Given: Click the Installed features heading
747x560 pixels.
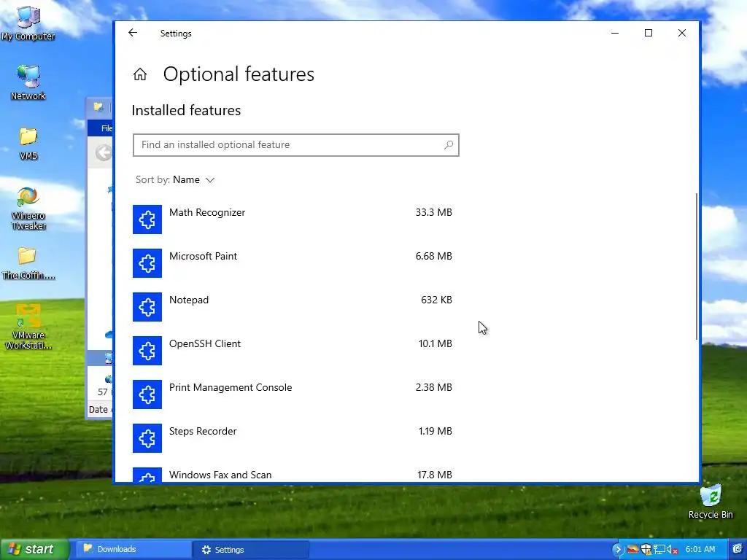Looking at the screenshot, I should pos(186,111).
